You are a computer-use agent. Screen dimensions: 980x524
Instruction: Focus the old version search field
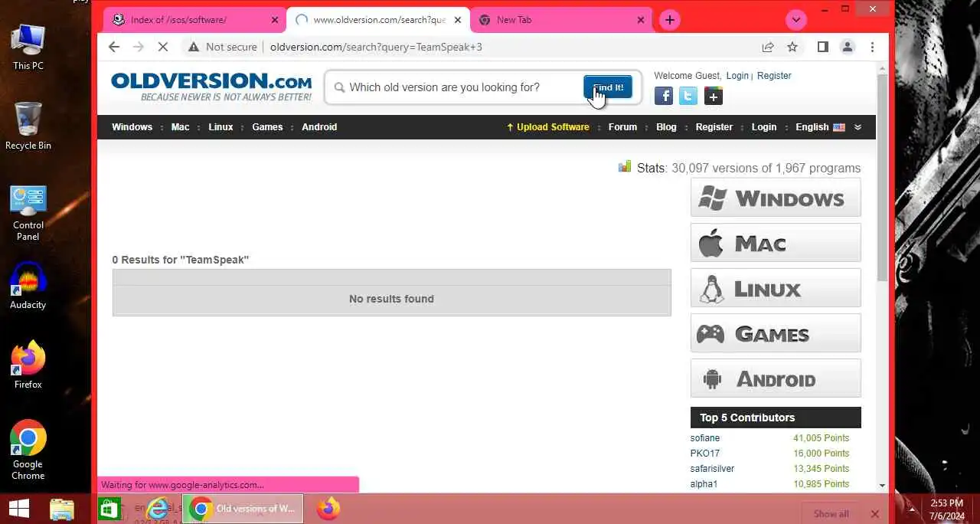click(456, 87)
